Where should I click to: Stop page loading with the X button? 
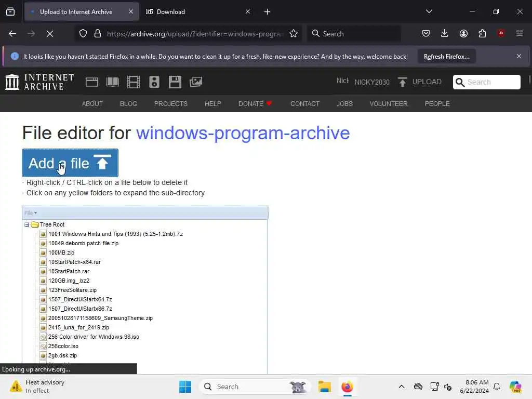(50, 34)
